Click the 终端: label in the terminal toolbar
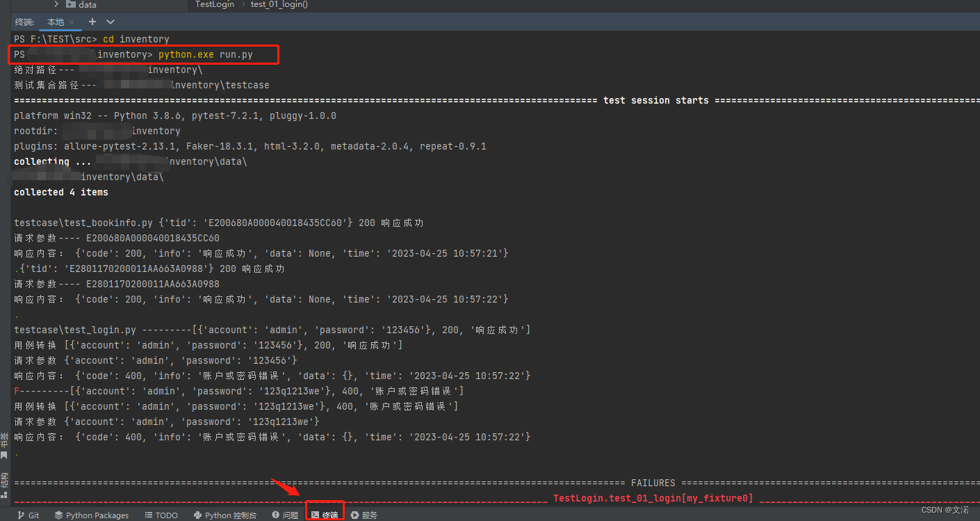 click(24, 22)
